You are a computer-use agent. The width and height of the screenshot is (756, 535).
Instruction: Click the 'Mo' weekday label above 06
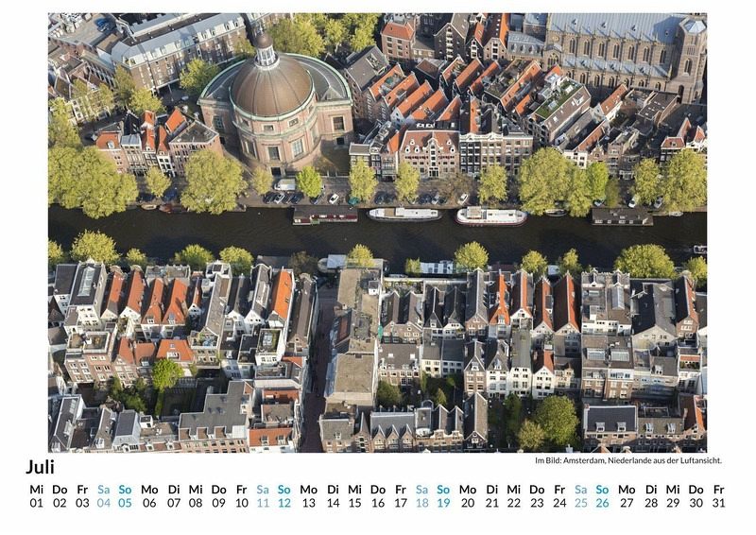[149, 490]
